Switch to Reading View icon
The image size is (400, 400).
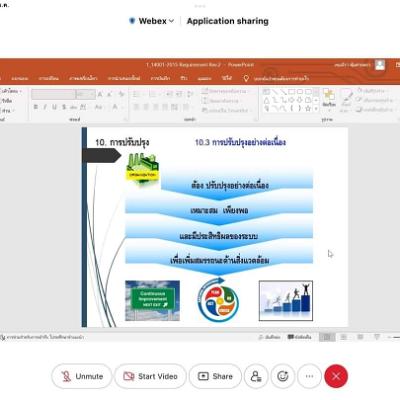(x=360, y=337)
